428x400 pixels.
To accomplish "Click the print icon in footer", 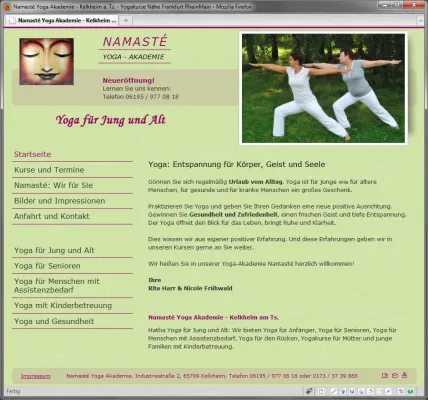I will click(x=405, y=375).
